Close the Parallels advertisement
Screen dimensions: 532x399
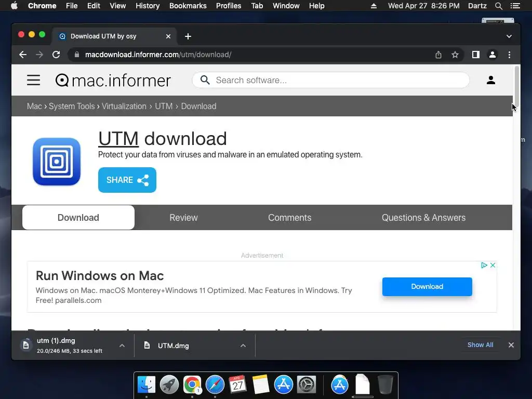click(493, 265)
